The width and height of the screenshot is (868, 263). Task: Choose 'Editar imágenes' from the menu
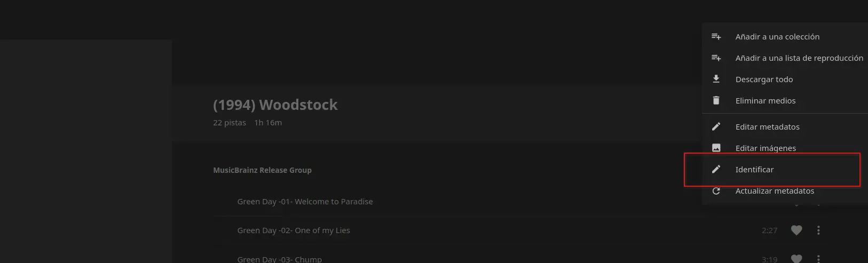tap(766, 148)
